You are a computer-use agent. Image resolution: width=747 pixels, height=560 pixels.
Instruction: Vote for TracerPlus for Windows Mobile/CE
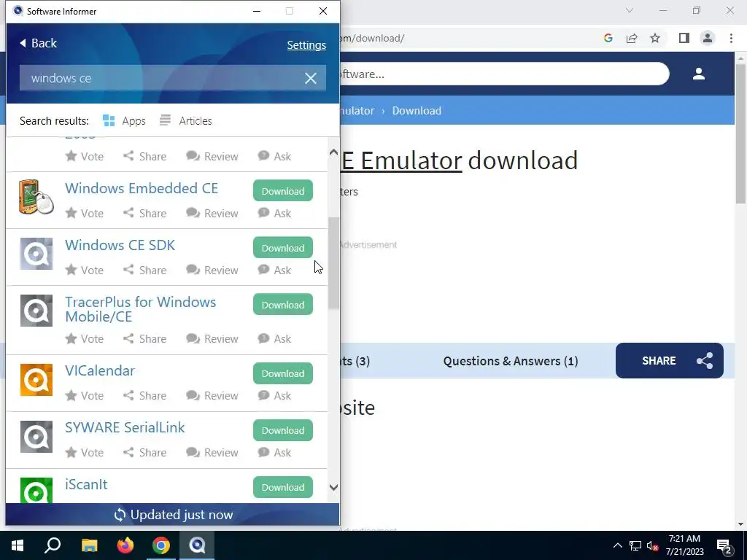(x=85, y=338)
